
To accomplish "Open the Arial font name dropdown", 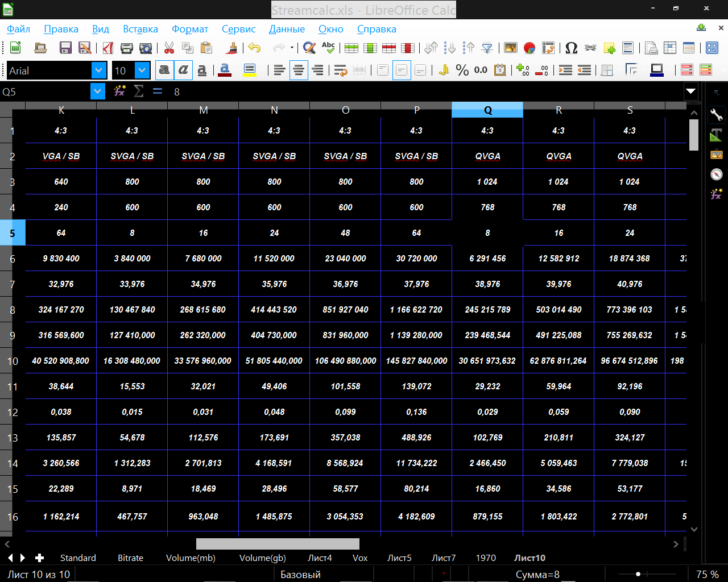I will pyautogui.click(x=99, y=70).
